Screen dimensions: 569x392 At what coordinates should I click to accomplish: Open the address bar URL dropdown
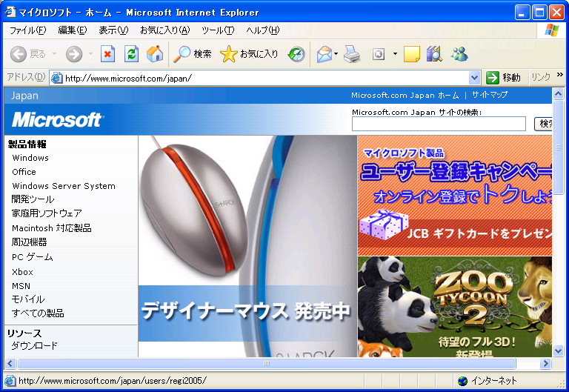(475, 78)
